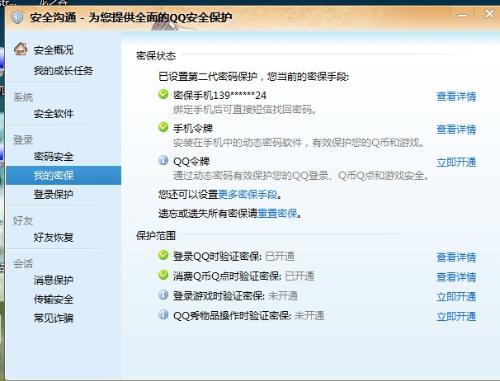
Task: Click 查看详情 for 密保手机
Action: (x=456, y=96)
